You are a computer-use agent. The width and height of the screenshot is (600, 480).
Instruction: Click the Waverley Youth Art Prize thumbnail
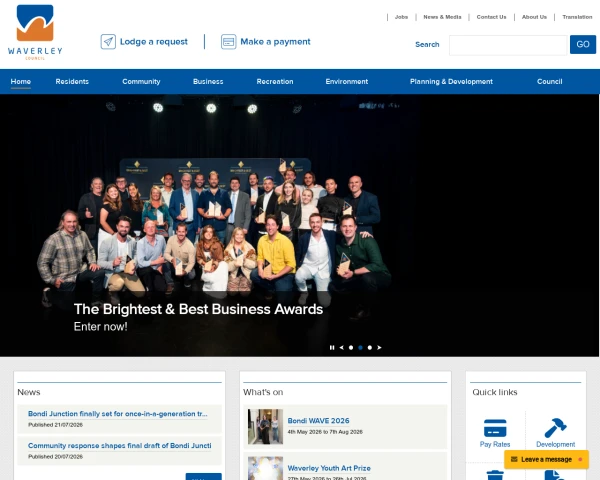[x=265, y=468]
